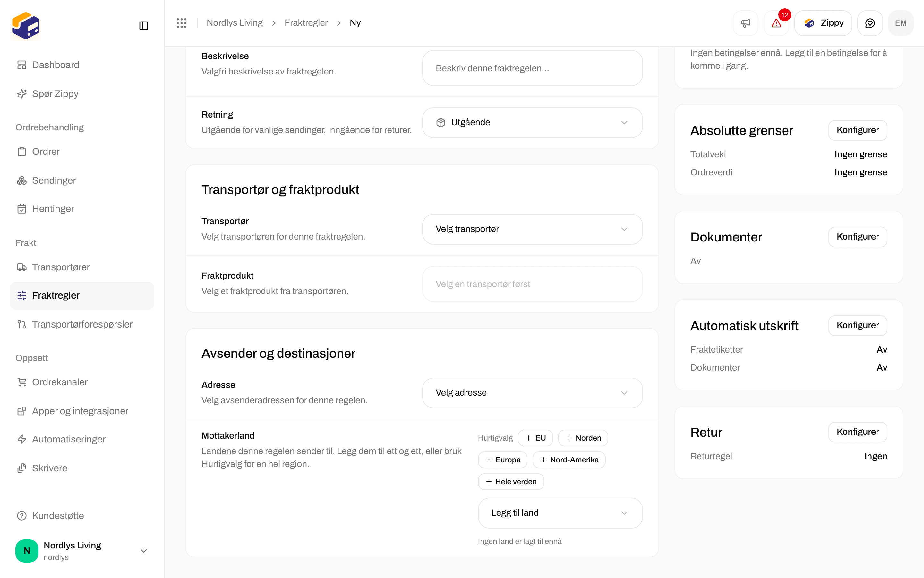This screenshot has width=924, height=578.
Task: Configure the Retur card
Action: click(858, 432)
